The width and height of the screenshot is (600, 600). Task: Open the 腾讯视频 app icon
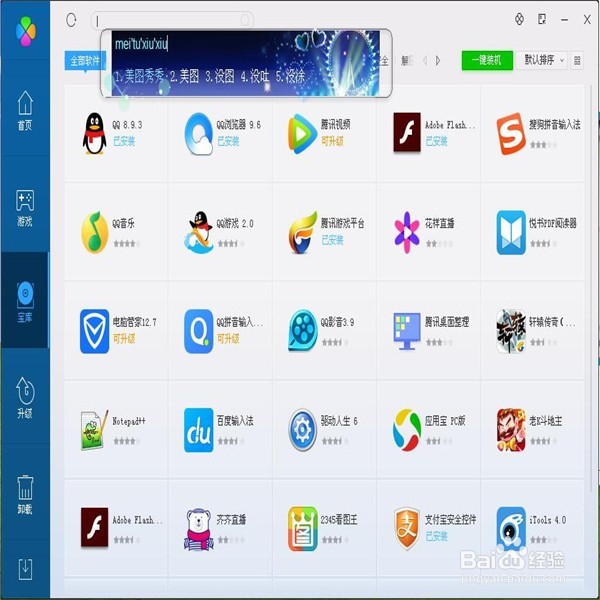pyautogui.click(x=302, y=134)
